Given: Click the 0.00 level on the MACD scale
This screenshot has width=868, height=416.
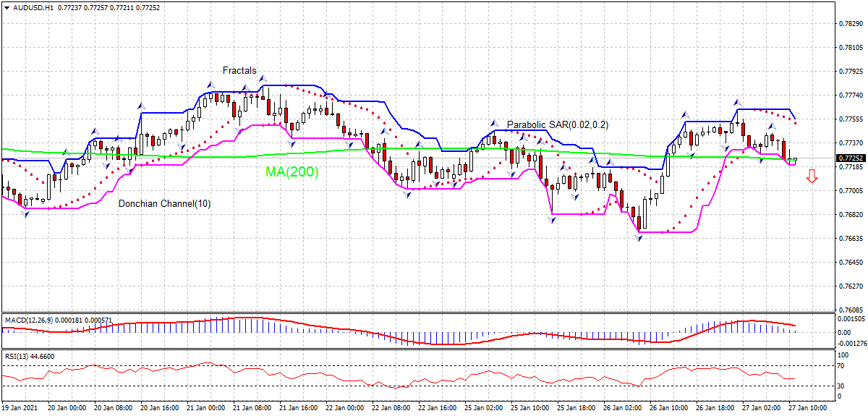Looking at the screenshot, I should click(843, 332).
